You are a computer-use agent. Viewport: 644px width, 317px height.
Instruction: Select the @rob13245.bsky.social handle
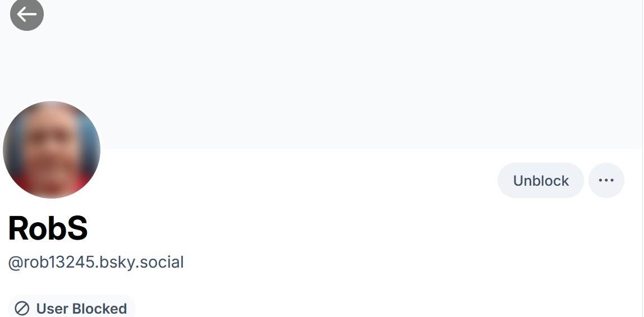(96, 262)
